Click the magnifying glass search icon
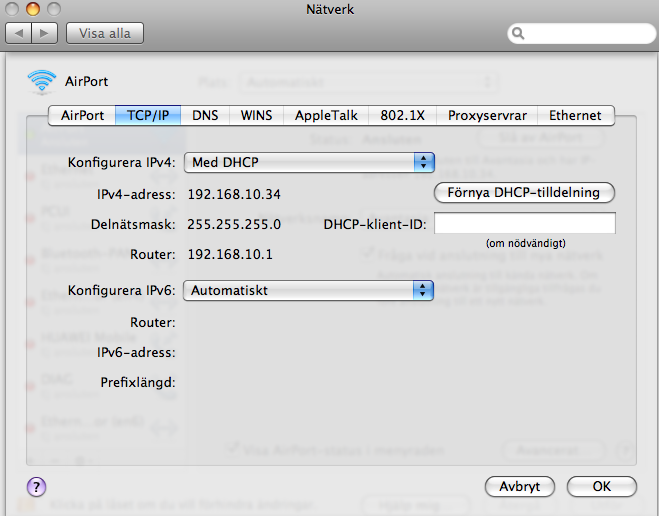The image size is (659, 516). coord(518,33)
